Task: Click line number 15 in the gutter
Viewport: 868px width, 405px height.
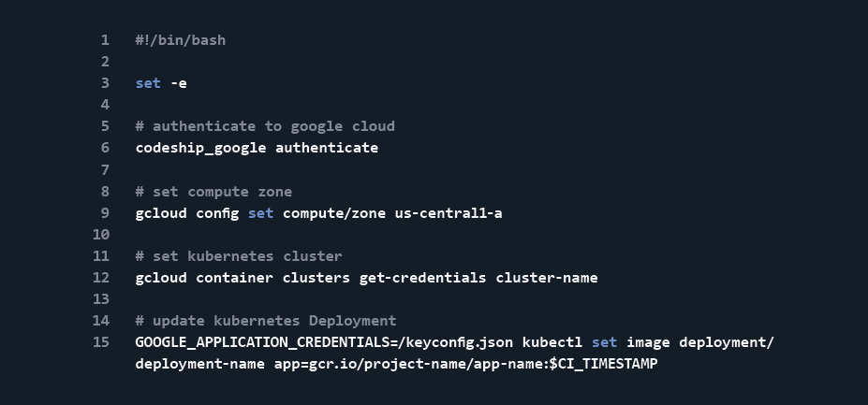Action: (x=101, y=342)
